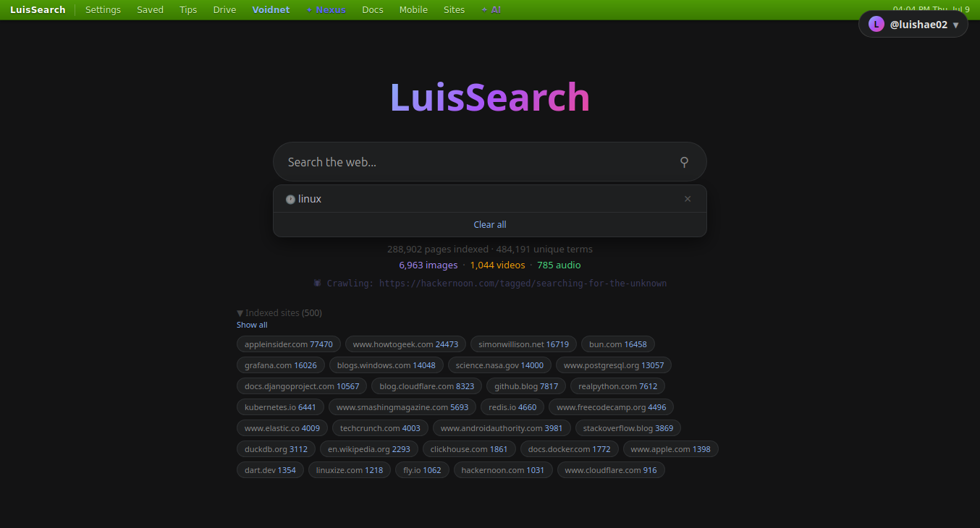The height and width of the screenshot is (528, 980).
Task: Open the Saved menu item
Action: 150,10
